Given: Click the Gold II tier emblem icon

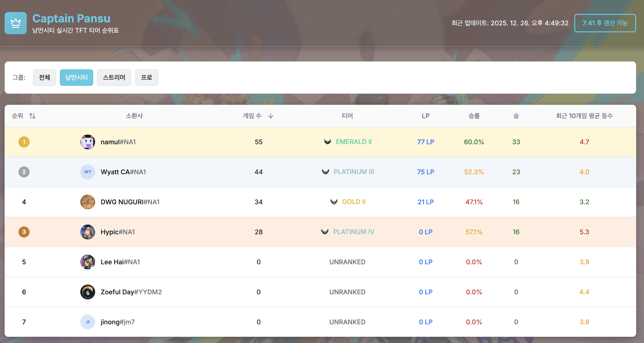Looking at the screenshot, I should tap(334, 202).
